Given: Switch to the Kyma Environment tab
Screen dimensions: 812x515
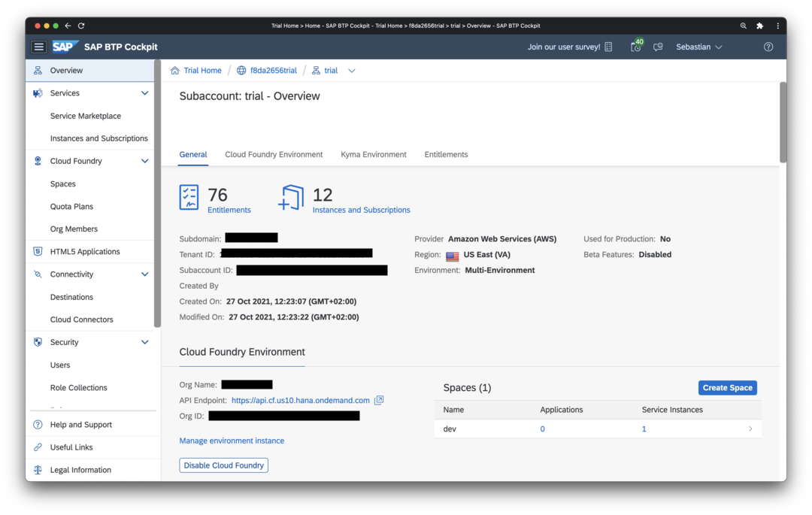Looking at the screenshot, I should point(373,155).
